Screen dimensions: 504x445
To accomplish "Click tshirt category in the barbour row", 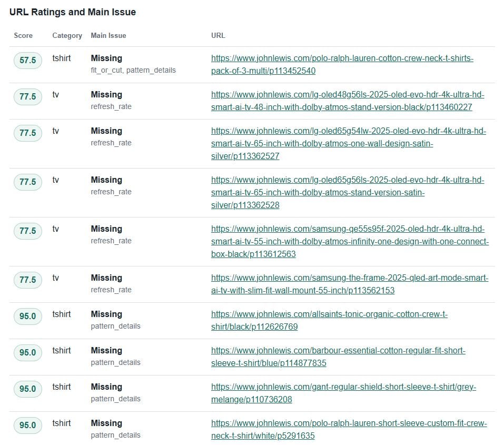I will (x=62, y=350).
